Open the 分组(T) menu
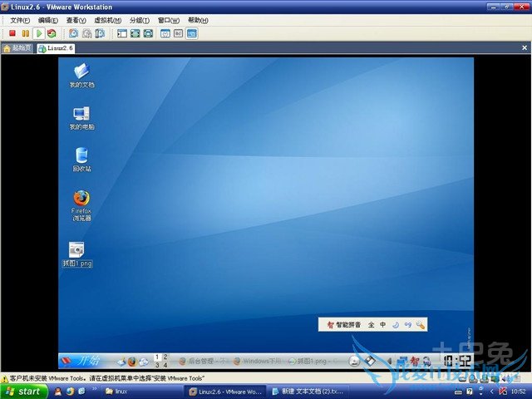The height and width of the screenshot is (399, 532). tap(140, 20)
